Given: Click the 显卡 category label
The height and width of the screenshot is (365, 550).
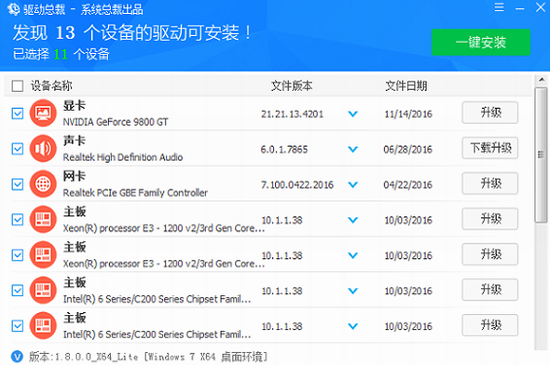Looking at the screenshot, I should click(74, 106).
